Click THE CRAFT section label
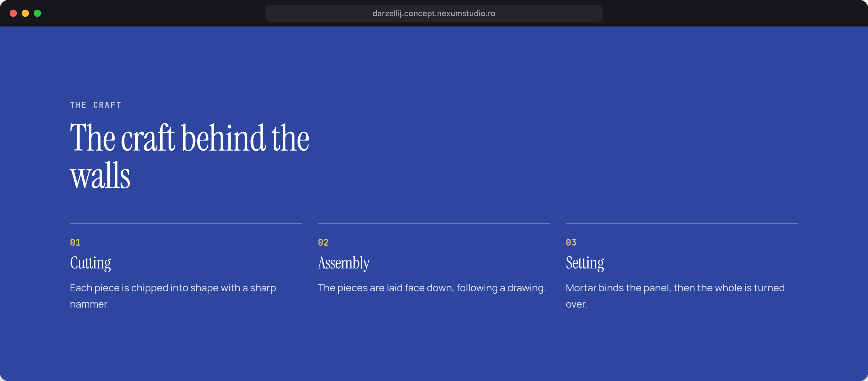 [x=96, y=105]
